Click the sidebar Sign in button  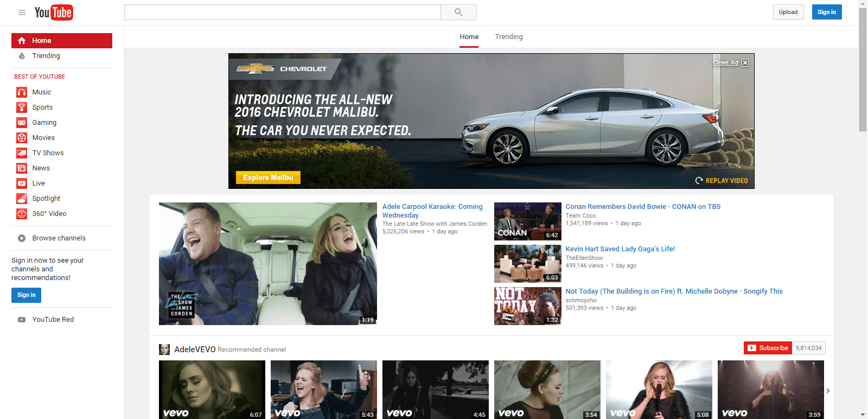[26, 295]
